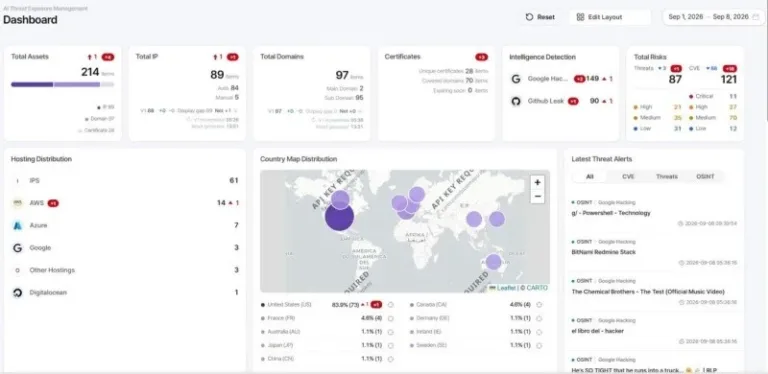This screenshot has height=374, width=768.
Task: Switch to the Threats alerts tab
Action: coord(667,177)
